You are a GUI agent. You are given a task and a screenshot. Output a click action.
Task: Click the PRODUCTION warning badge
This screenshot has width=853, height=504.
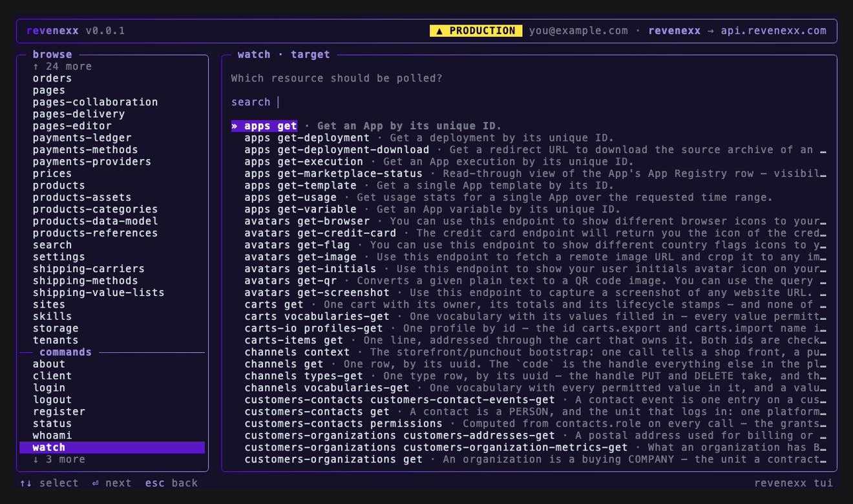[x=476, y=30]
